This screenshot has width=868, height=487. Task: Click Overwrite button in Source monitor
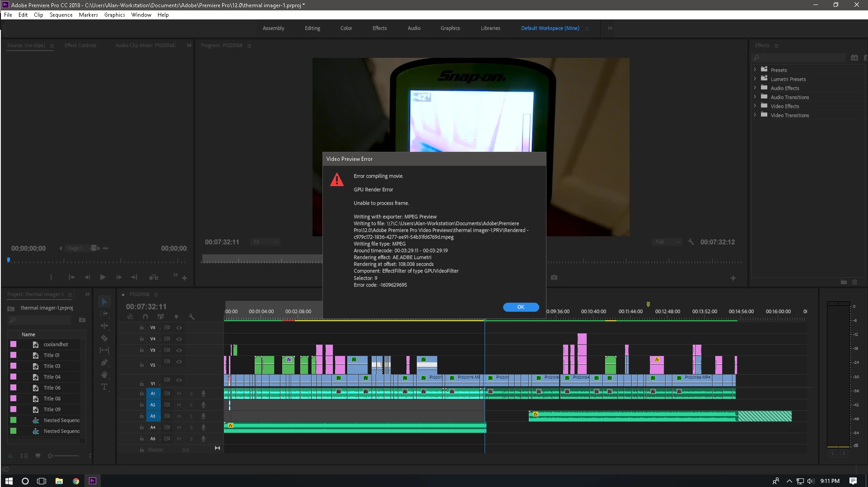click(154, 277)
